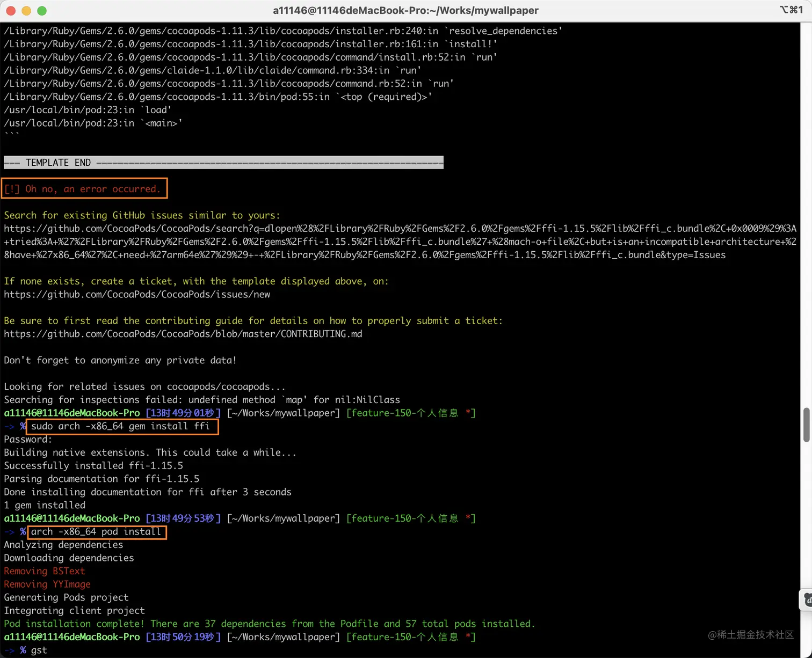Click the 'Pod installation complete!' message
Viewport: 812px width, 658px height.
269,624
